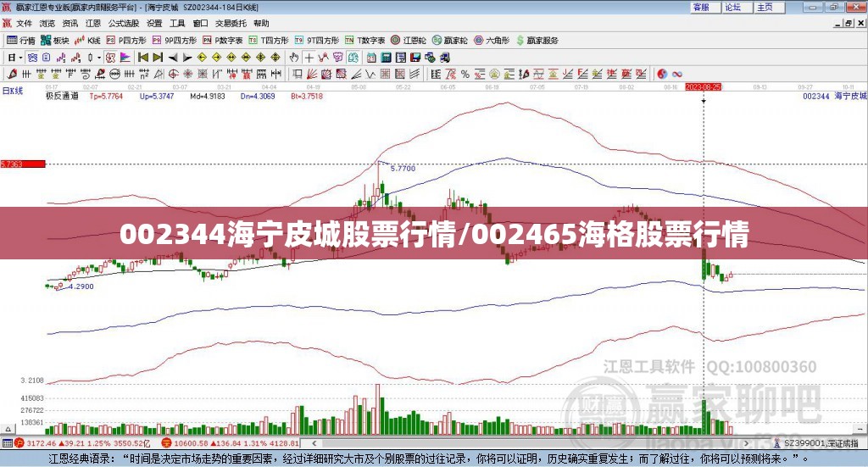This screenshot has width=868, height=467.
Task: Click the Up=5.3747 indicator value
Action: [x=157, y=96]
